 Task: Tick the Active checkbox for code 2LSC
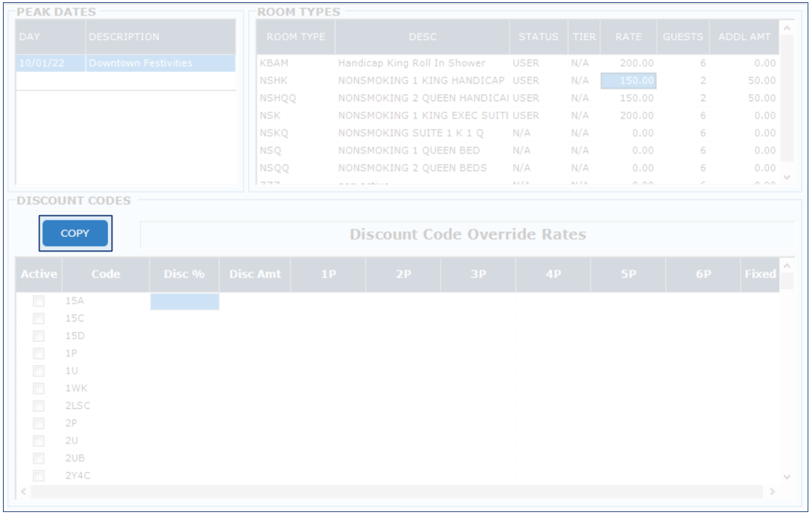pos(39,406)
